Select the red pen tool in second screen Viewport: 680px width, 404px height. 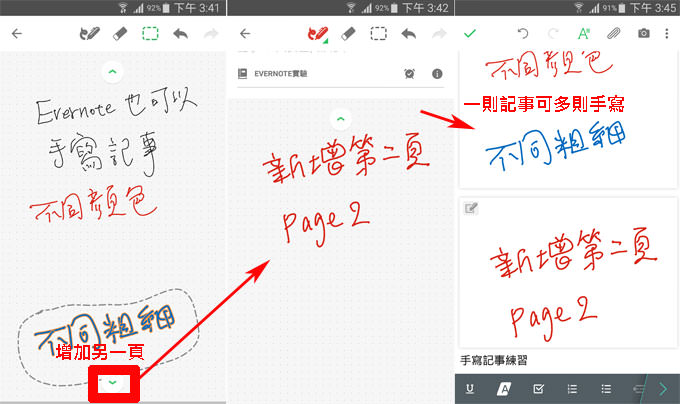(x=318, y=34)
